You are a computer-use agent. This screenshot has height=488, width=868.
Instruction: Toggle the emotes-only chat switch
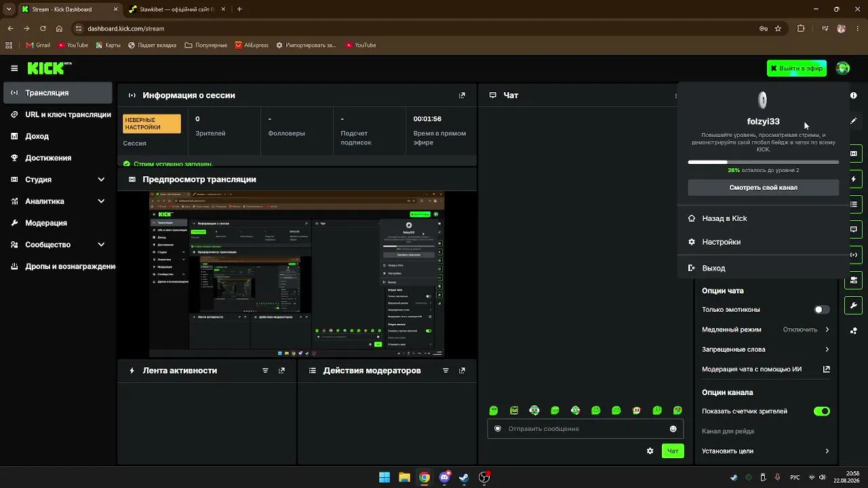[822, 310]
